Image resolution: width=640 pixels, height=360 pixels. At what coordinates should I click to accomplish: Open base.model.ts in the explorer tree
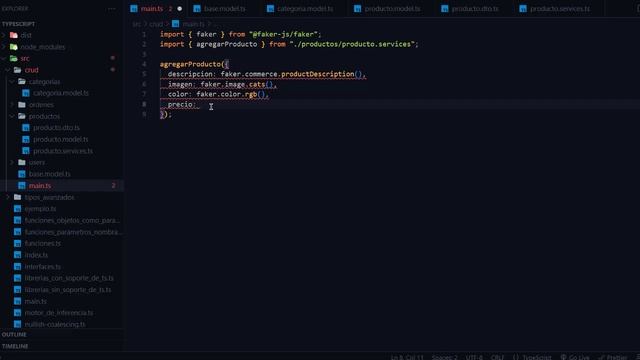(49, 174)
